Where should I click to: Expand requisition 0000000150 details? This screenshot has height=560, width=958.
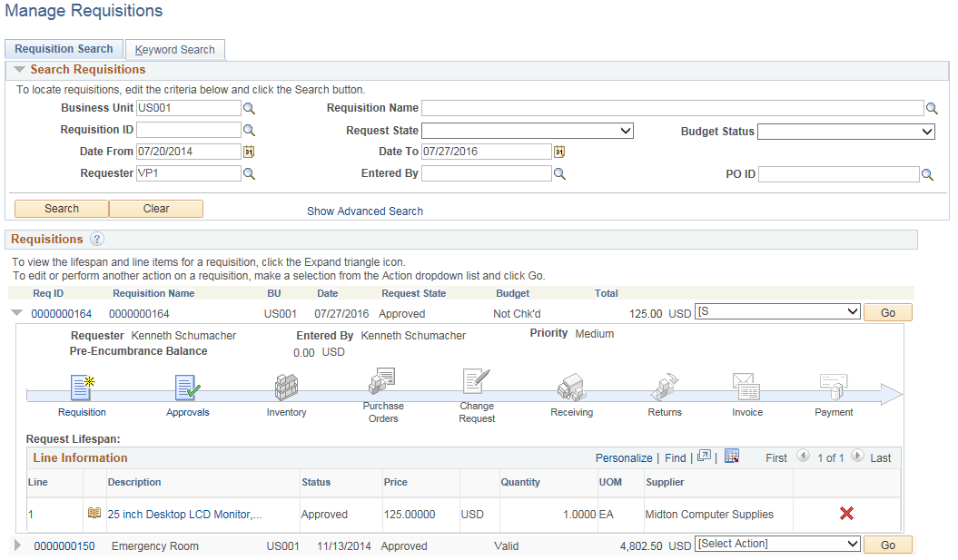pos(16,545)
